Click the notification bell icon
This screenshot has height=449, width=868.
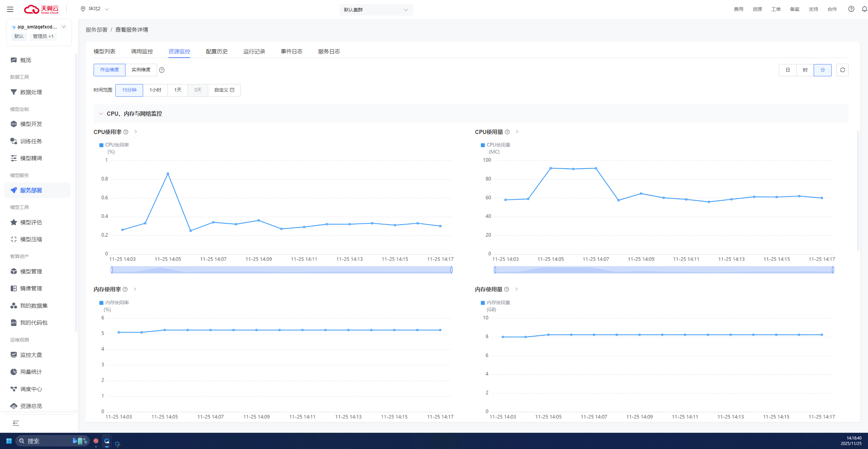point(864,9)
